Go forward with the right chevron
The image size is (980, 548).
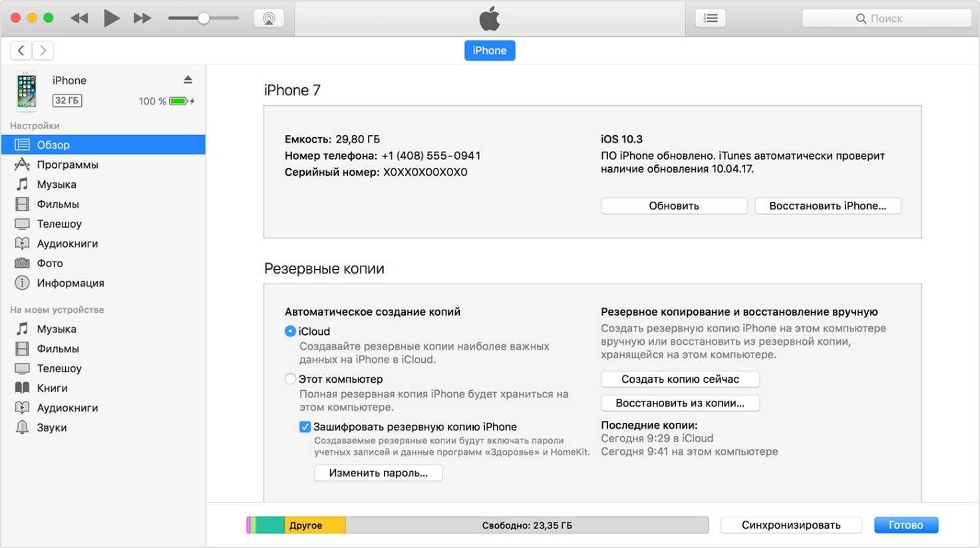click(43, 51)
